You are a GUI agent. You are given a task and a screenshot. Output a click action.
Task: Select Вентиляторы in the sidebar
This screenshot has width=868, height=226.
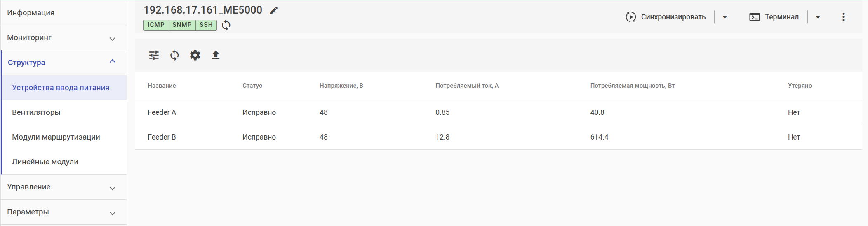pyautogui.click(x=36, y=112)
